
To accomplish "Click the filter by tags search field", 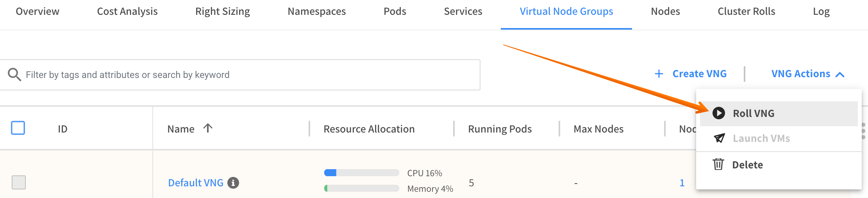I will (250, 75).
